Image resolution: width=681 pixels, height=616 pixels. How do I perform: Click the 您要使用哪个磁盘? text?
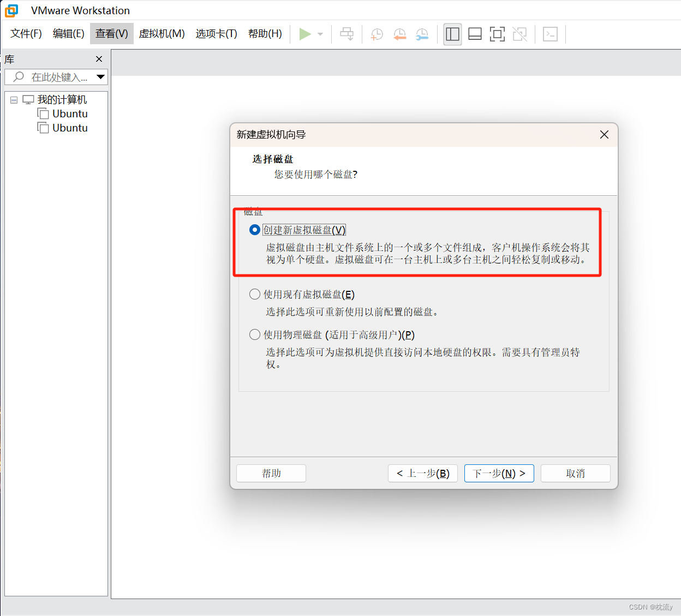pos(316,175)
